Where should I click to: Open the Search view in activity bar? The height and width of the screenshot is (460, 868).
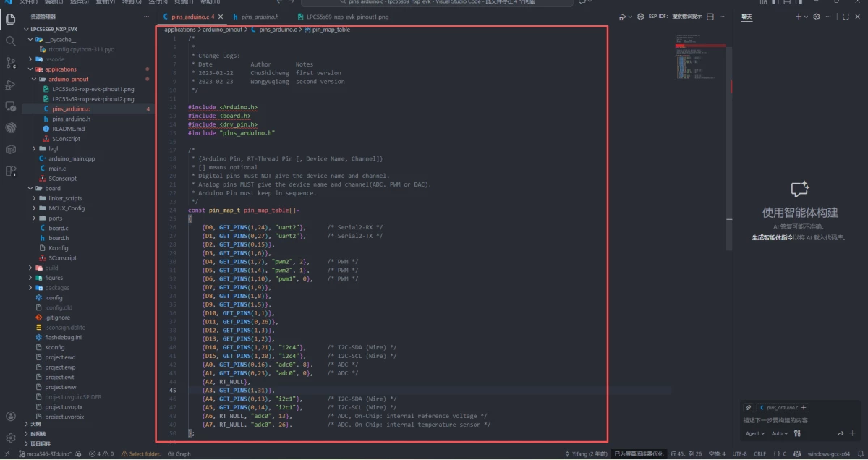point(10,41)
